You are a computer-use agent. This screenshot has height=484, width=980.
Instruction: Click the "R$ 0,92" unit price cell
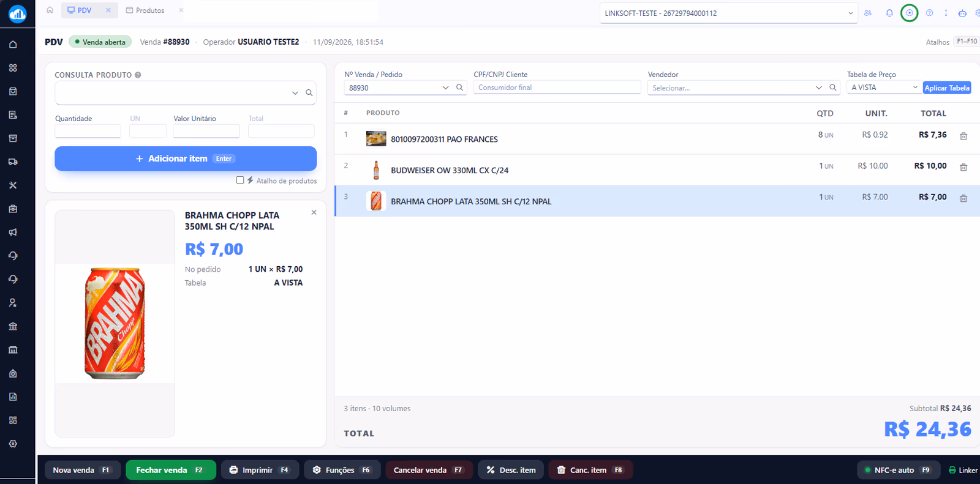click(x=875, y=135)
